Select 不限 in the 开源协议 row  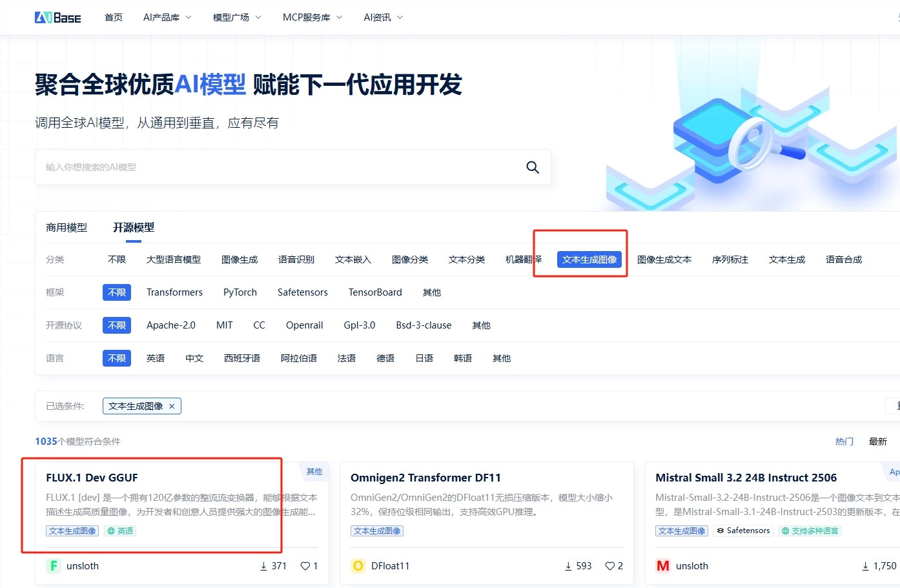(117, 325)
